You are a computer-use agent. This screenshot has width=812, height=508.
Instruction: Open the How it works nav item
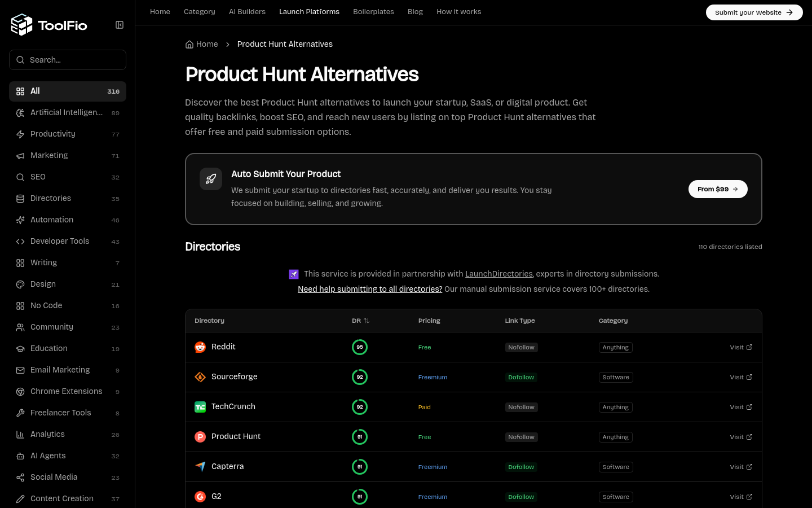click(459, 12)
